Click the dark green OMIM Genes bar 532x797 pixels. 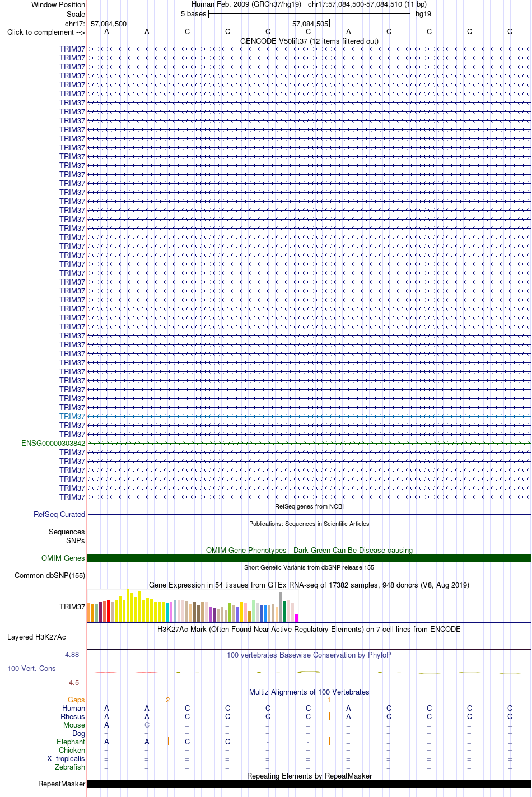pyautogui.click(x=309, y=558)
